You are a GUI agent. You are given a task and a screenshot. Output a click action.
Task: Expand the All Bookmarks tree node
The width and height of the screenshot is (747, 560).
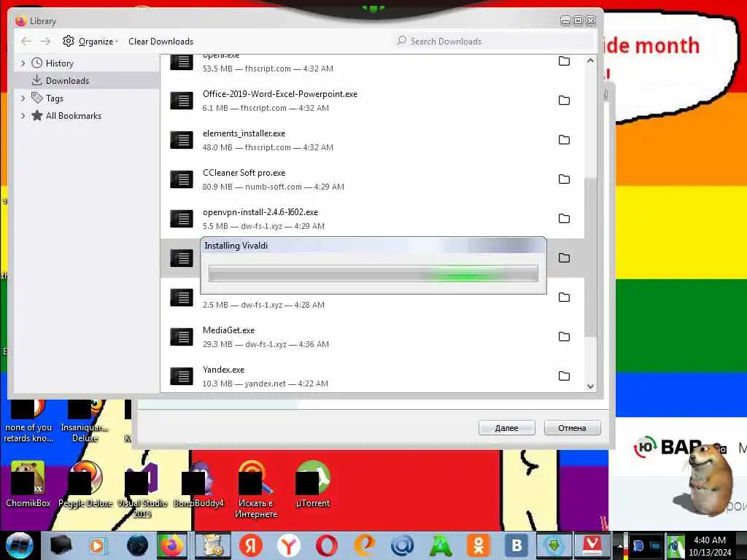coord(23,116)
